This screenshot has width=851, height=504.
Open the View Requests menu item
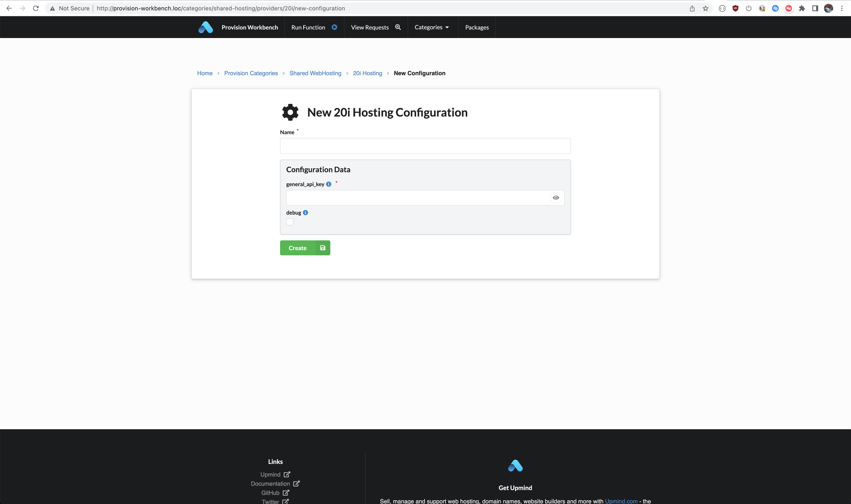pyautogui.click(x=370, y=27)
